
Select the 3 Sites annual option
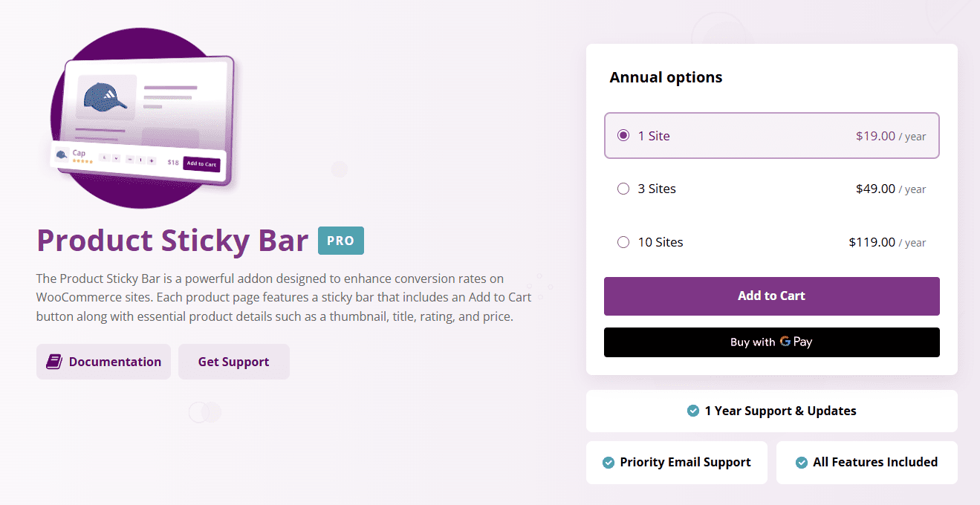pyautogui.click(x=623, y=189)
